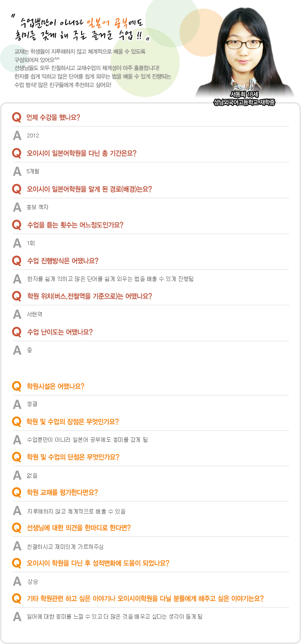This screenshot has height=644, width=301.
Task: Click the A icon next to answer '청결'
Action: click(x=17, y=404)
